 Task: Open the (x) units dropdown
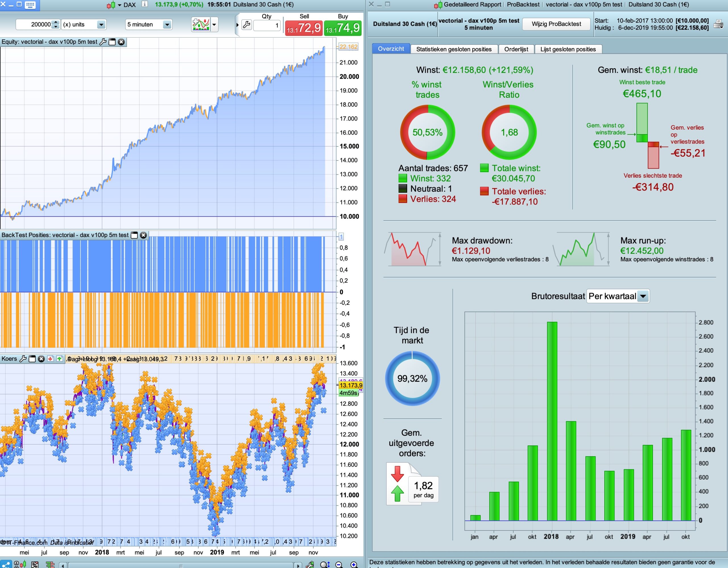click(x=101, y=25)
